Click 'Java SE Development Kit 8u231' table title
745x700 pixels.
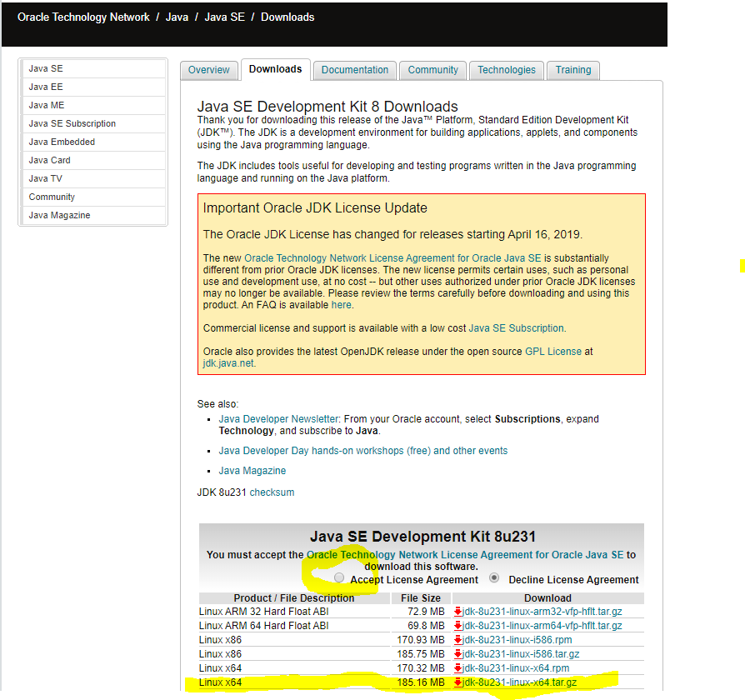tap(422, 537)
